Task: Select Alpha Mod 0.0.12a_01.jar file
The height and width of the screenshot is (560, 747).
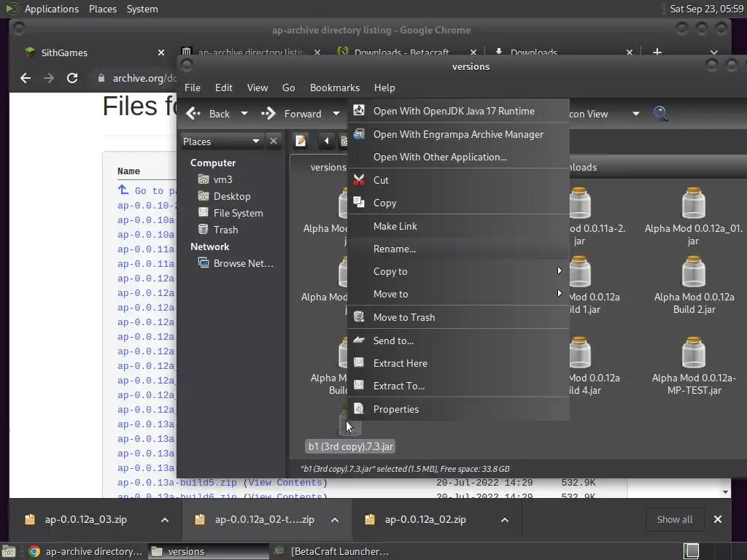Action: 693,216
